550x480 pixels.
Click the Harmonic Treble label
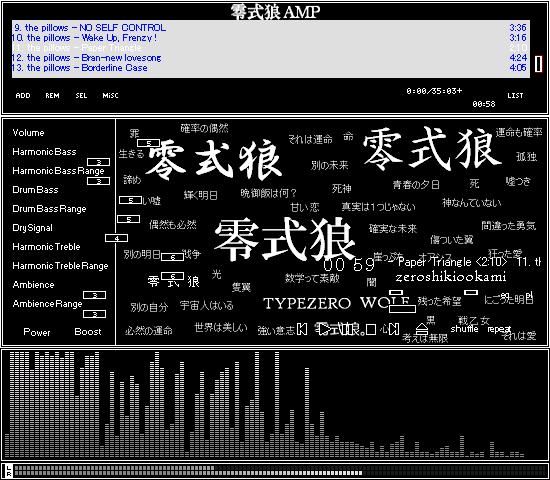46,247
